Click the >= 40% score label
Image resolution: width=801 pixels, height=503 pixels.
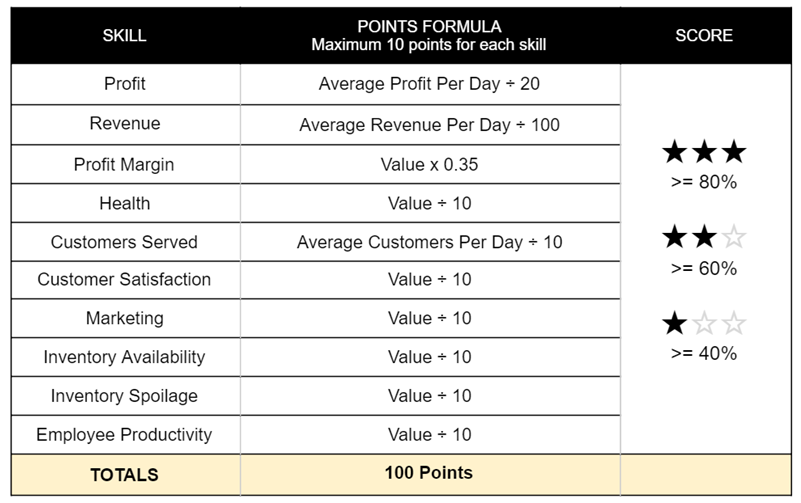(704, 353)
